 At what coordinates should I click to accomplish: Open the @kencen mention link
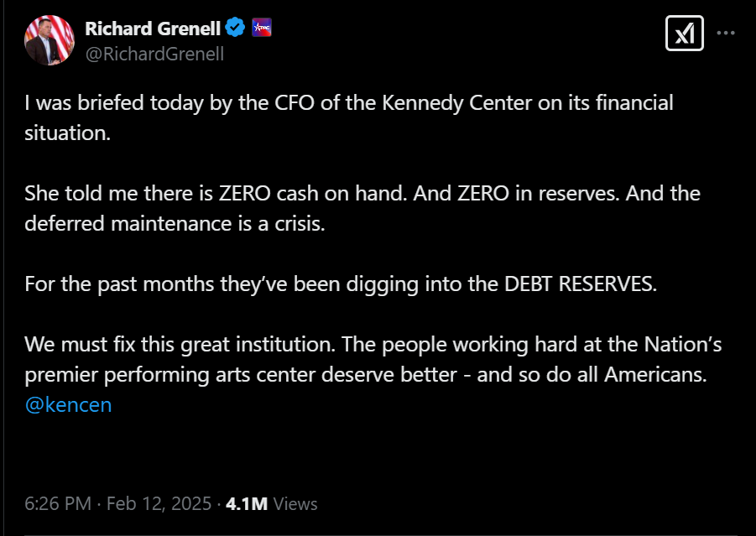tap(68, 405)
